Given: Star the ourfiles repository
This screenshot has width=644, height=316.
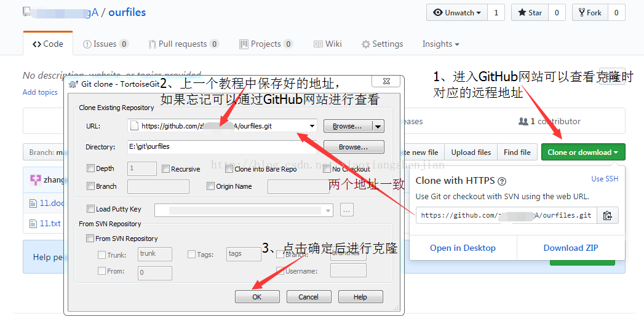Looking at the screenshot, I should pyautogui.click(x=530, y=13).
